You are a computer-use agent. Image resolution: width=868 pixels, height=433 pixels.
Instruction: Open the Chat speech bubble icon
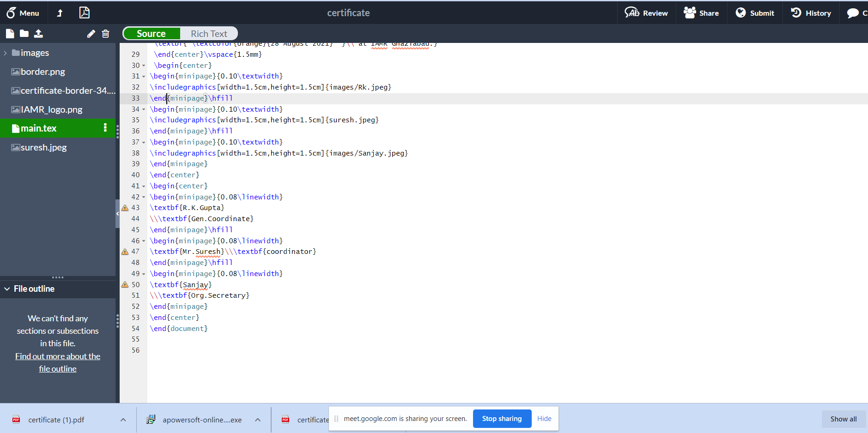tap(853, 13)
